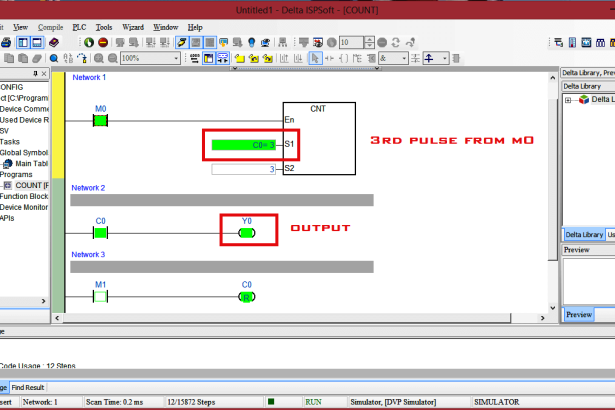The height and width of the screenshot is (410, 615).
Task: Click the circular refresh arrows icon
Action: 396,42
